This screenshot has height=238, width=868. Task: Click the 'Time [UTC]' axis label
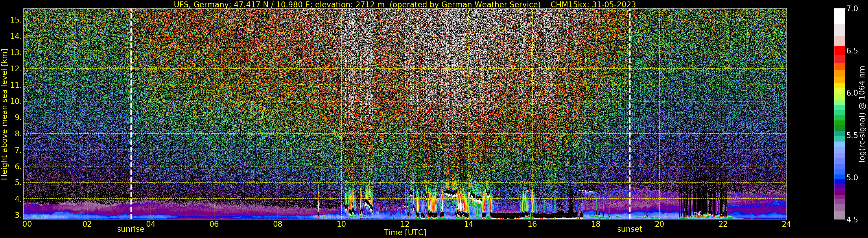(405, 233)
